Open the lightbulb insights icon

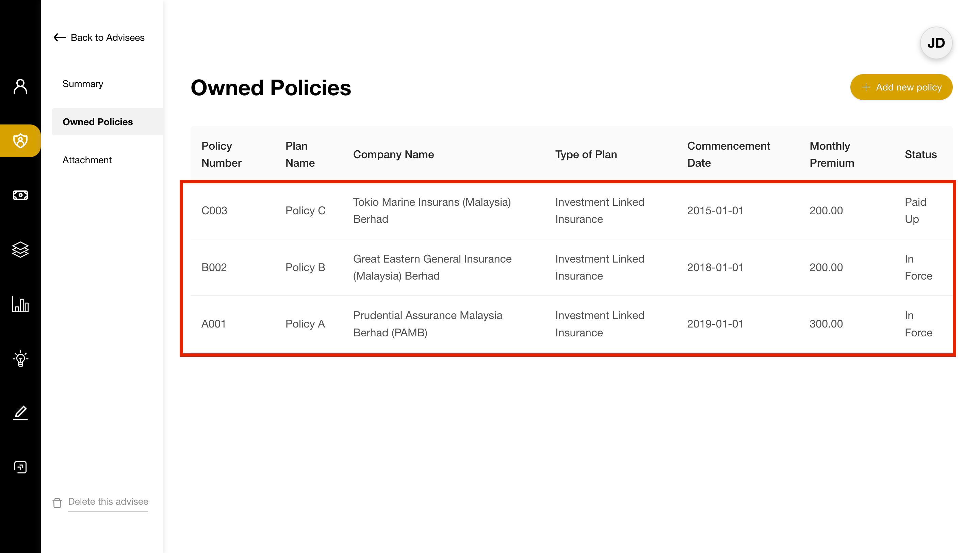[20, 358]
